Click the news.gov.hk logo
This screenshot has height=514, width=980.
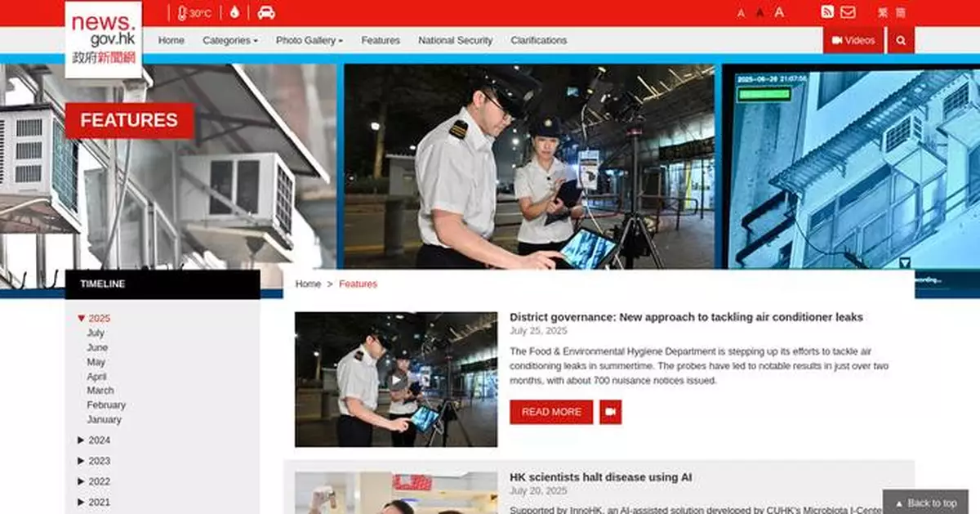click(104, 39)
